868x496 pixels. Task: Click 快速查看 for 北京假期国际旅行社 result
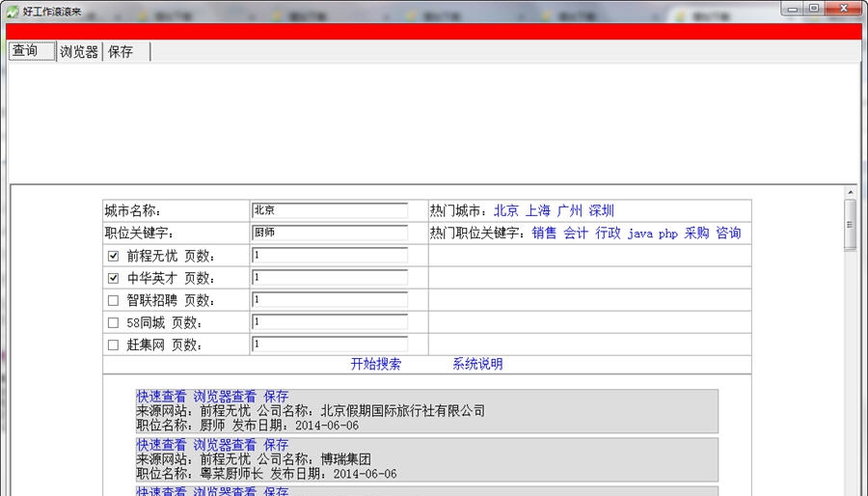point(162,397)
